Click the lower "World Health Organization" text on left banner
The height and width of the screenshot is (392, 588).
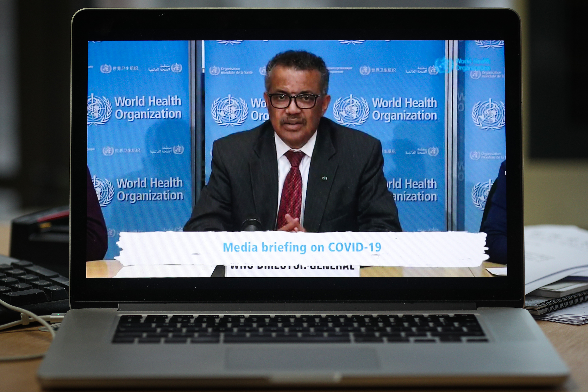pos(150,190)
